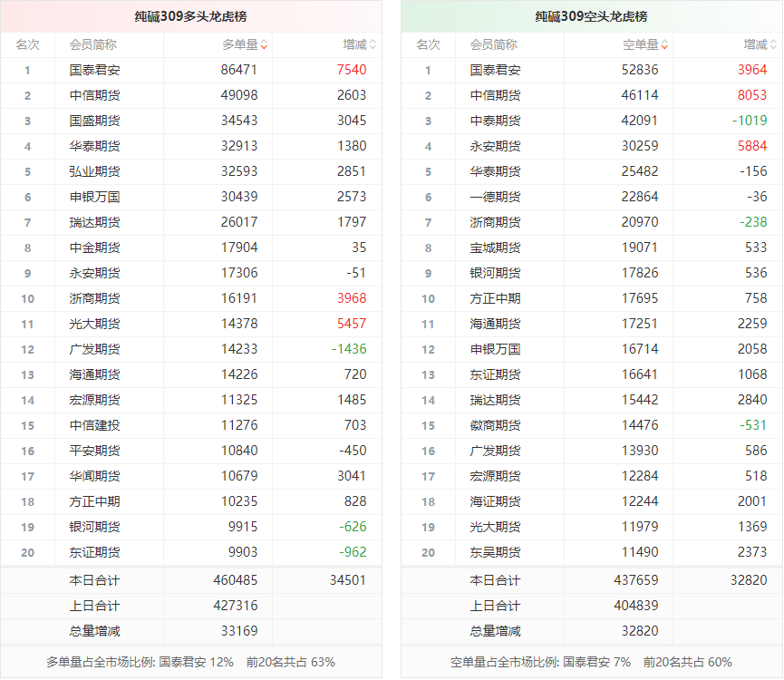The image size is (784, 680).
Task: Click sort icon next to 多单量 header
Action: point(264,44)
